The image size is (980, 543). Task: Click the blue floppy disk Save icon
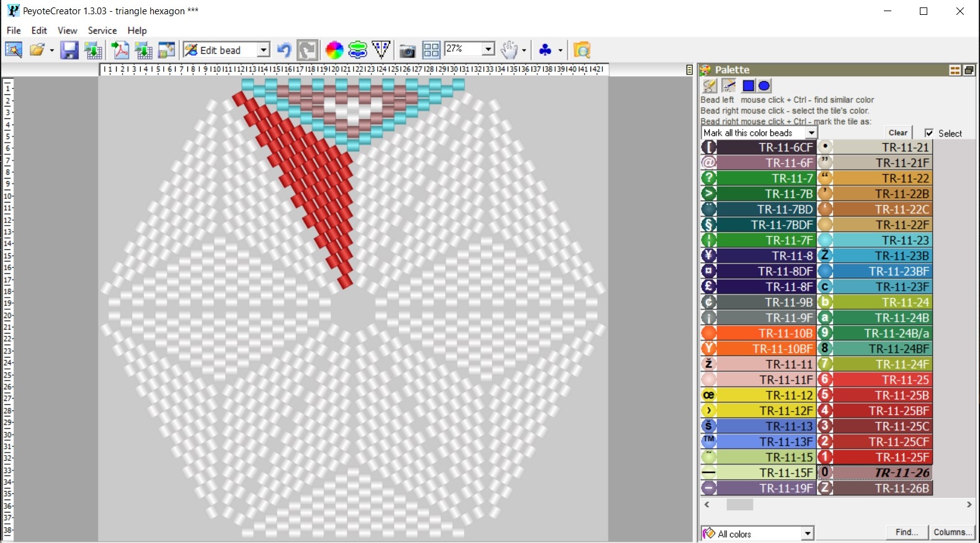click(x=69, y=50)
